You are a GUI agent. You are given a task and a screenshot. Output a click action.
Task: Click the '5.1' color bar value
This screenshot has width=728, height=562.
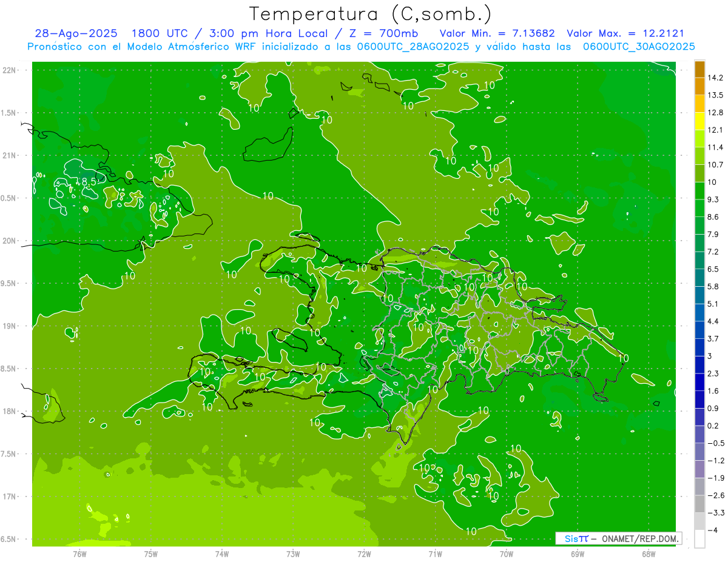[x=714, y=304]
